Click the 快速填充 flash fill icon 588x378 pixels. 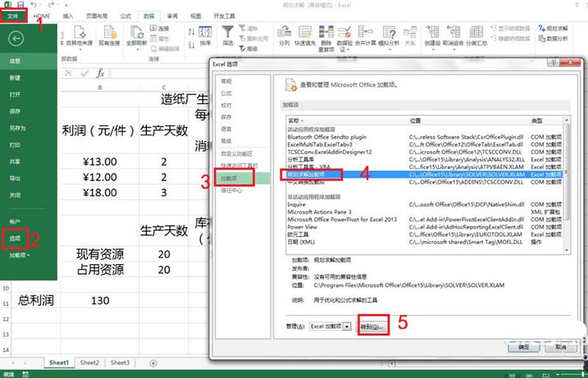click(305, 32)
